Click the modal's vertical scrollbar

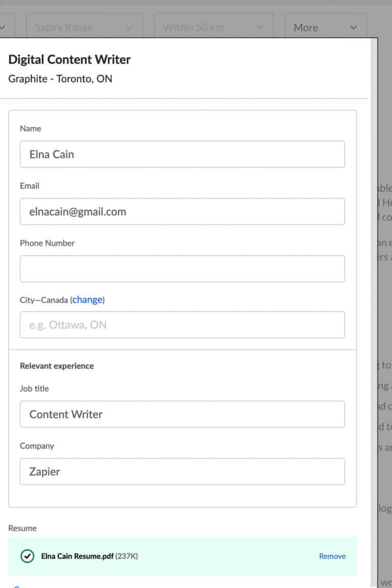pyautogui.click(x=373, y=306)
